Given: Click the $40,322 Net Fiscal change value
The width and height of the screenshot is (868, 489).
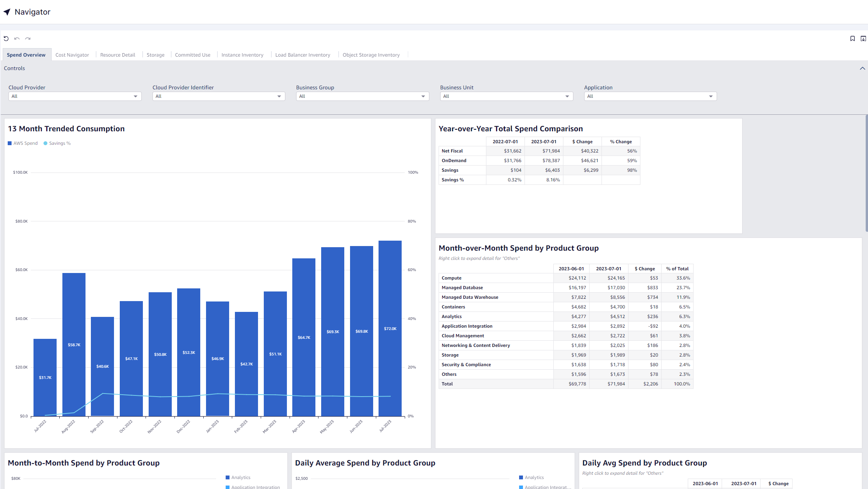Looking at the screenshot, I should click(590, 151).
